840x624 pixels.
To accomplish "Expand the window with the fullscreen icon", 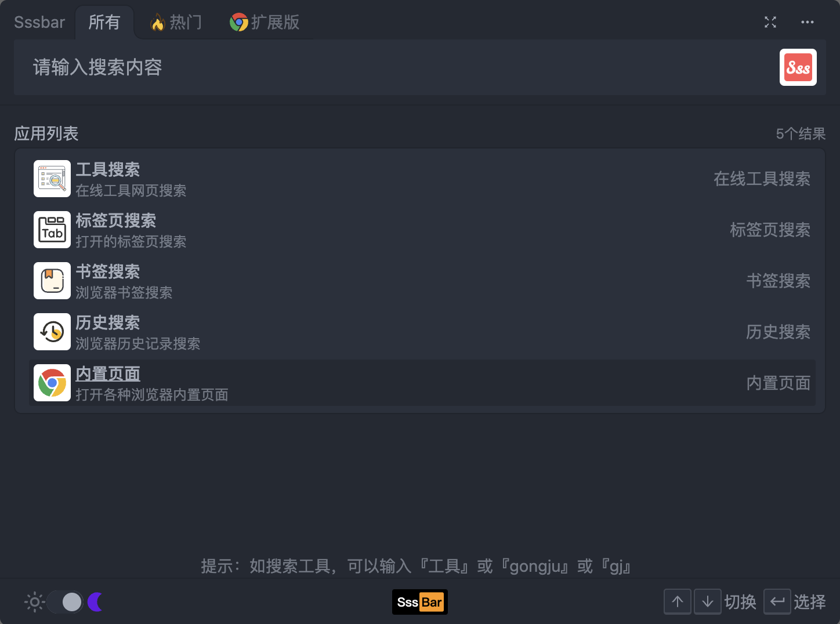I will click(770, 22).
